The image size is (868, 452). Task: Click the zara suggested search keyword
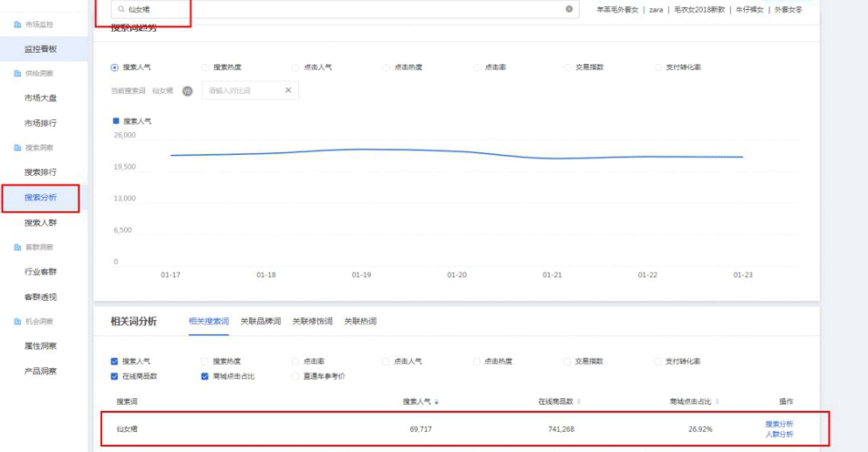click(656, 9)
